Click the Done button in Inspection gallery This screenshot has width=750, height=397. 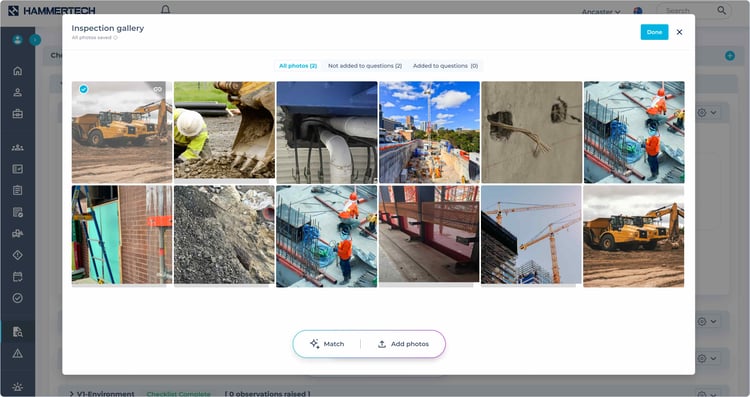click(654, 32)
